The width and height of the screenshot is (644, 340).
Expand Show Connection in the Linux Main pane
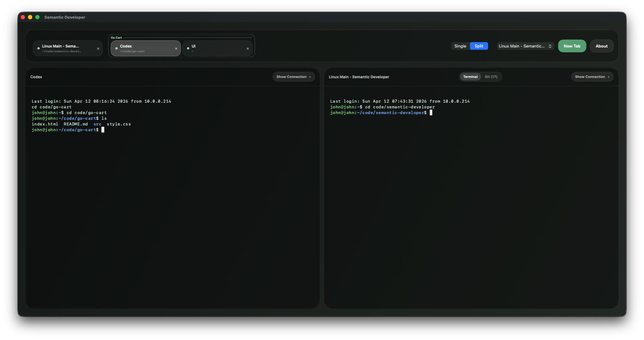[592, 76]
